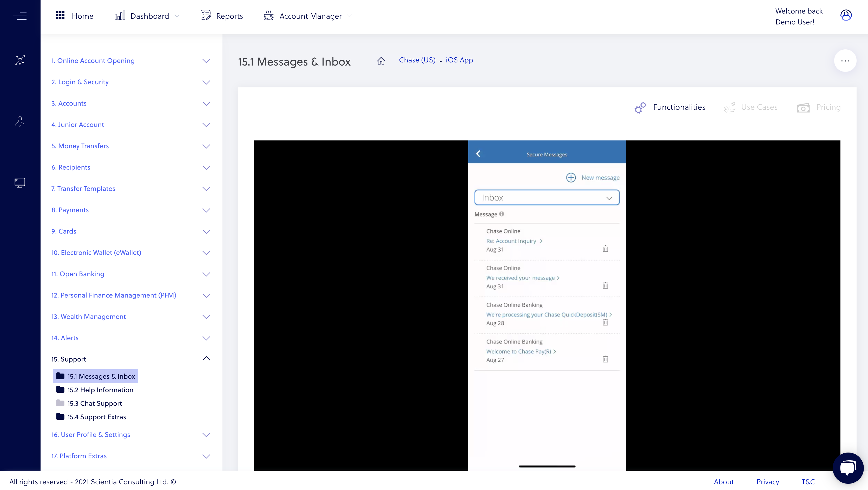
Task: Open We're processing your Chase QuickDeposit message
Action: coord(547,314)
